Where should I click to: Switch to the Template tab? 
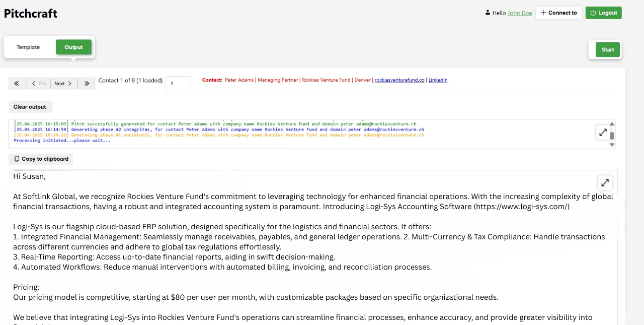coord(28,47)
